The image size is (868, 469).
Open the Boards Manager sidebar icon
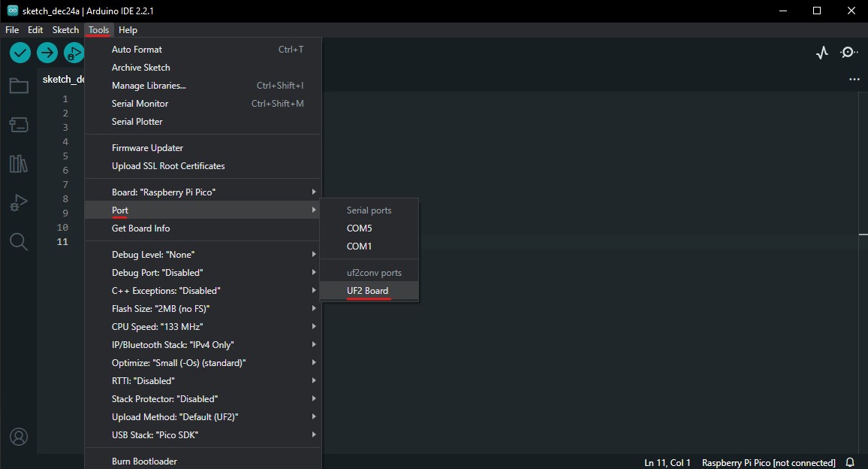point(19,125)
